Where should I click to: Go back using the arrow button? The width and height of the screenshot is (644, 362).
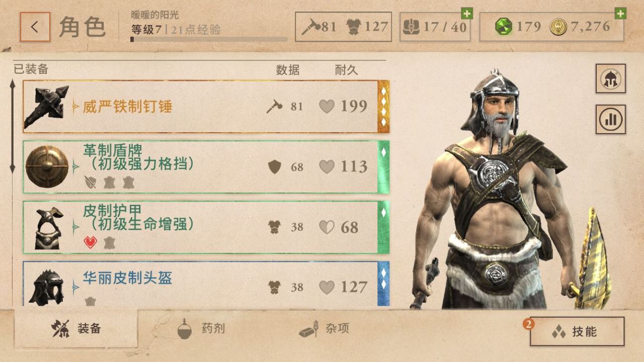pyautogui.click(x=35, y=27)
